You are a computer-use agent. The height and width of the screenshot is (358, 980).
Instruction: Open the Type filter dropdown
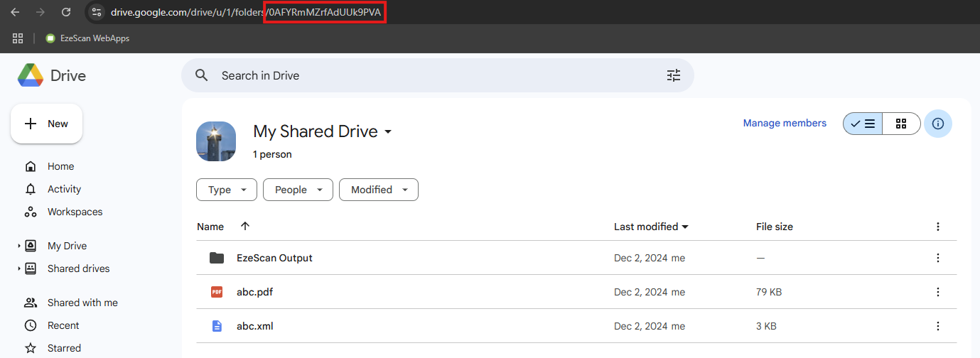[226, 190]
